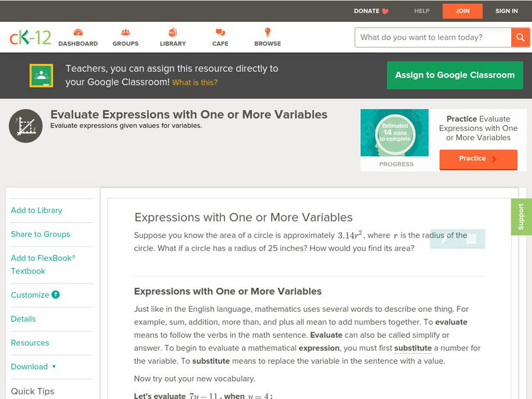Open the Library icon
Screen dimensions: 532x399
coord(173,31)
